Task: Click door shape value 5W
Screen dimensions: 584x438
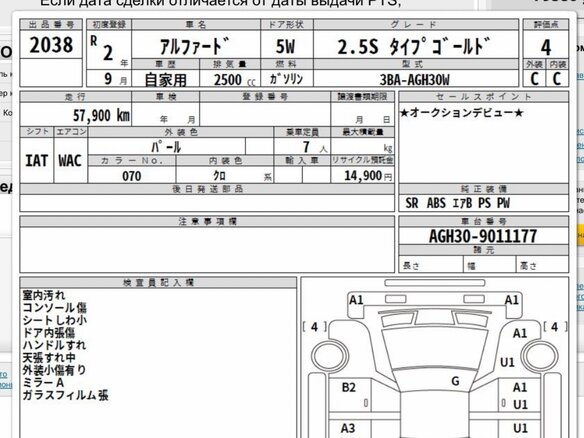Action: [x=285, y=47]
